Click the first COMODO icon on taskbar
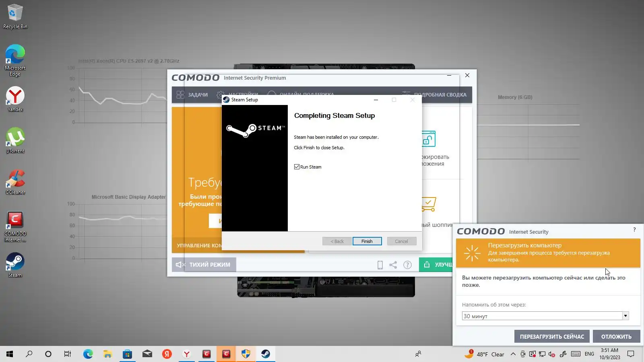This screenshot has height=362, width=644. coord(206,354)
